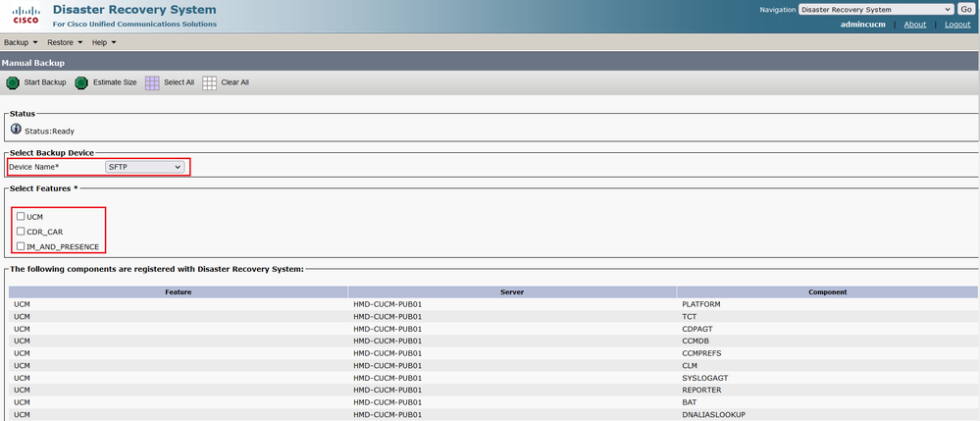This screenshot has width=980, height=421.
Task: Select the BAT component cell
Action: coord(690,402)
